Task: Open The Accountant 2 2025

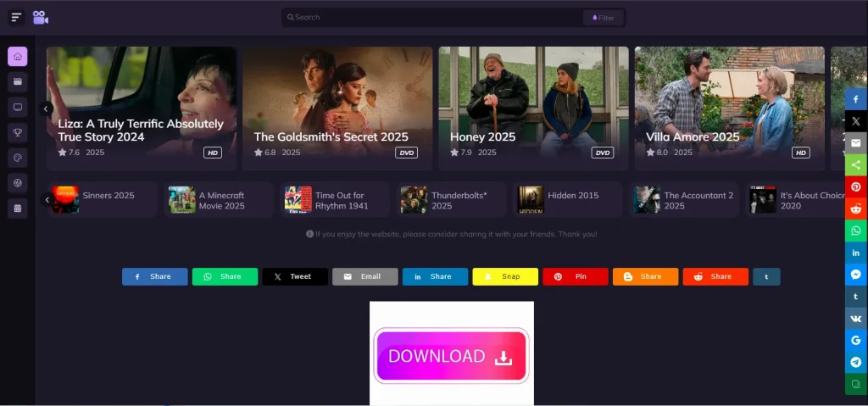Action: [x=684, y=199]
